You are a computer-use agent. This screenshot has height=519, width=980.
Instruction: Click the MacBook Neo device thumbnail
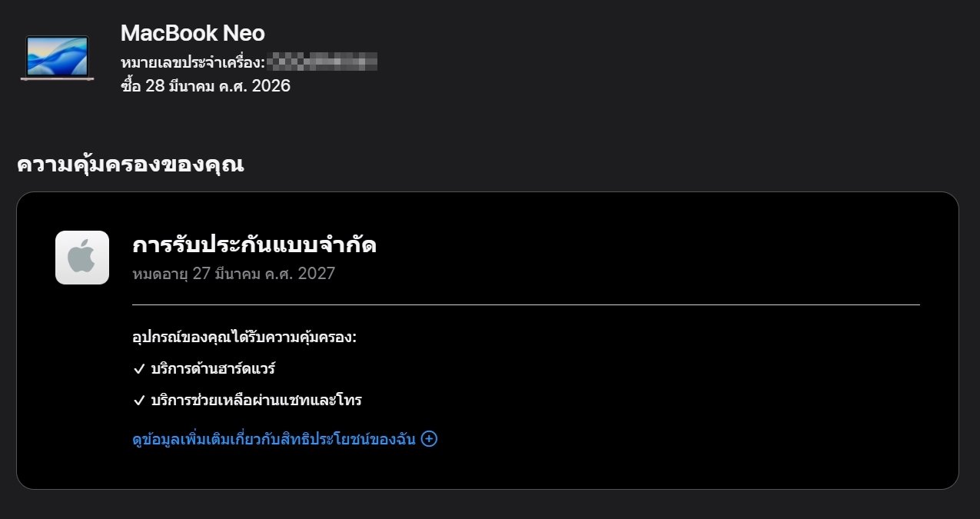58,58
